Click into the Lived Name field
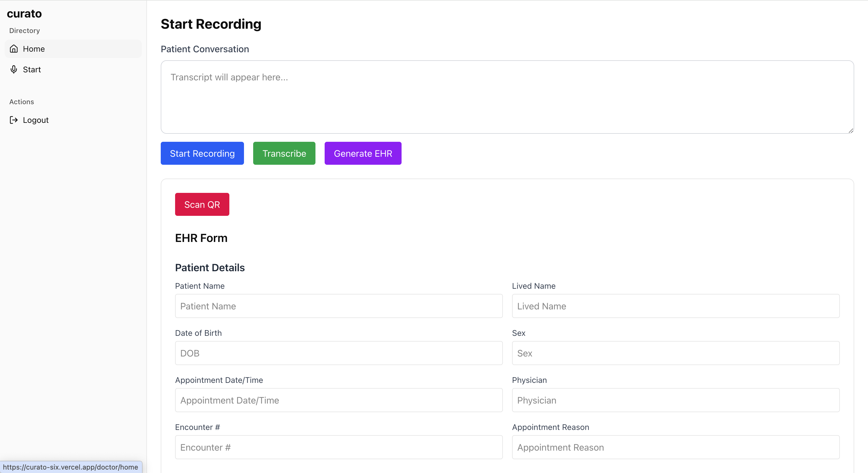The image size is (868, 473). (x=675, y=306)
